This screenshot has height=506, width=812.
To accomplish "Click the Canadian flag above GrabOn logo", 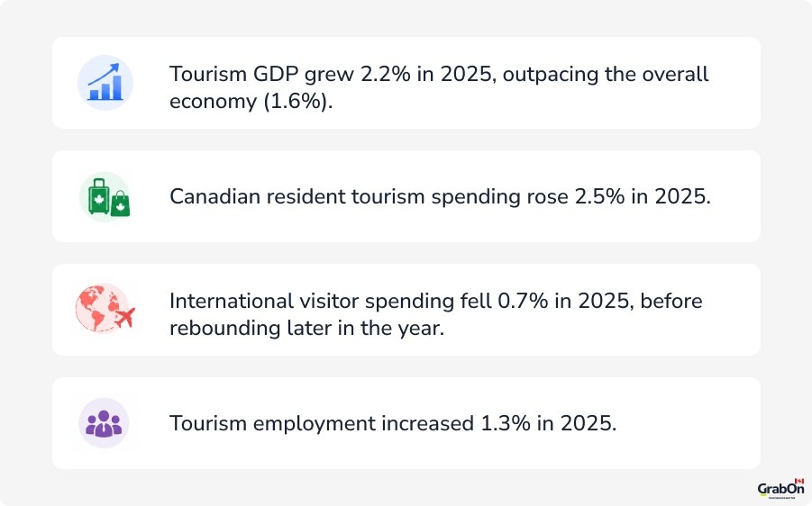I will 798,481.
